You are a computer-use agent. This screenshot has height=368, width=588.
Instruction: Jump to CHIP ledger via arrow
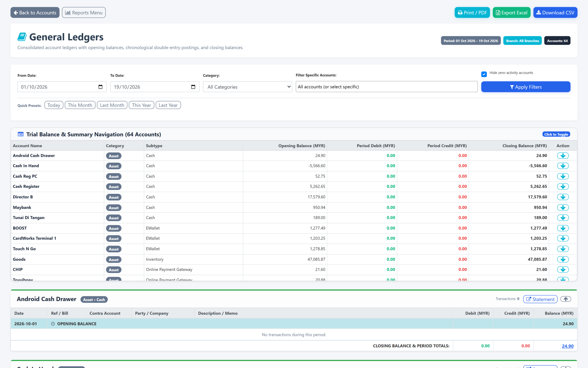tap(563, 269)
